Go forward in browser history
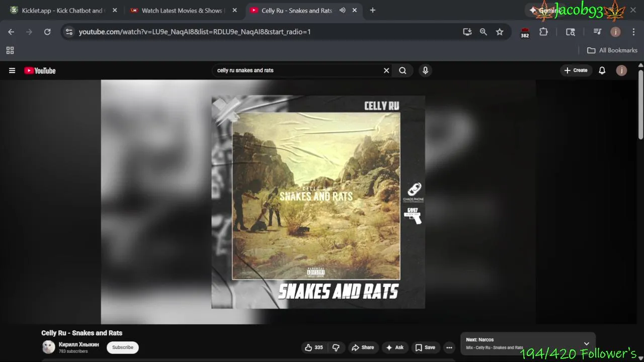This screenshot has width=644, height=362. click(x=29, y=32)
